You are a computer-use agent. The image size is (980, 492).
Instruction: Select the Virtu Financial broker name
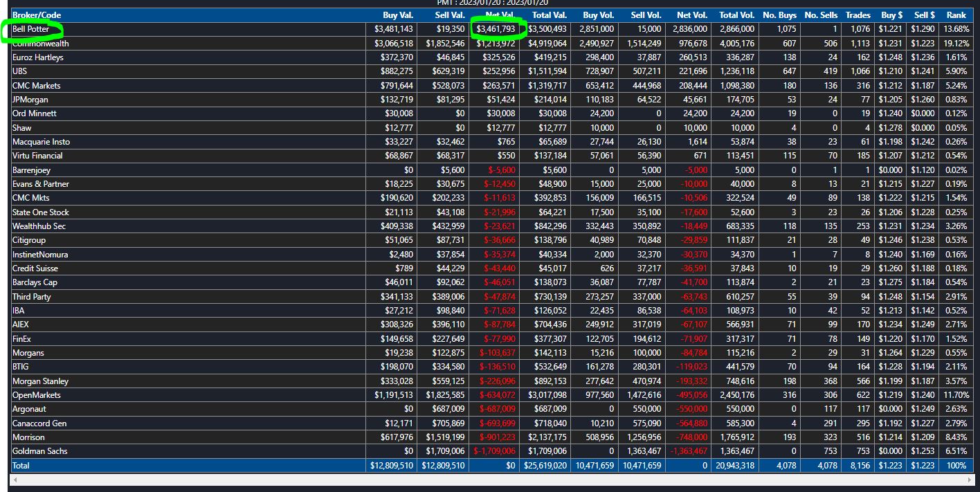[x=37, y=156]
